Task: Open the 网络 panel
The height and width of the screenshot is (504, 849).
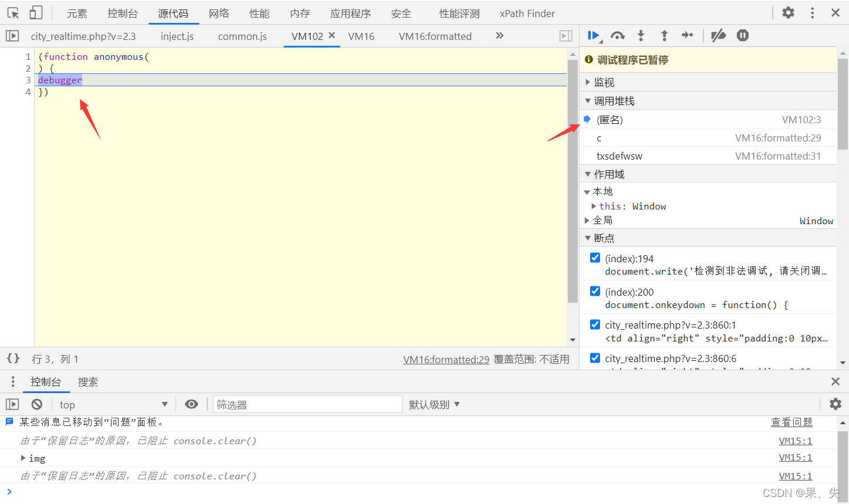Action: pyautogui.click(x=219, y=13)
